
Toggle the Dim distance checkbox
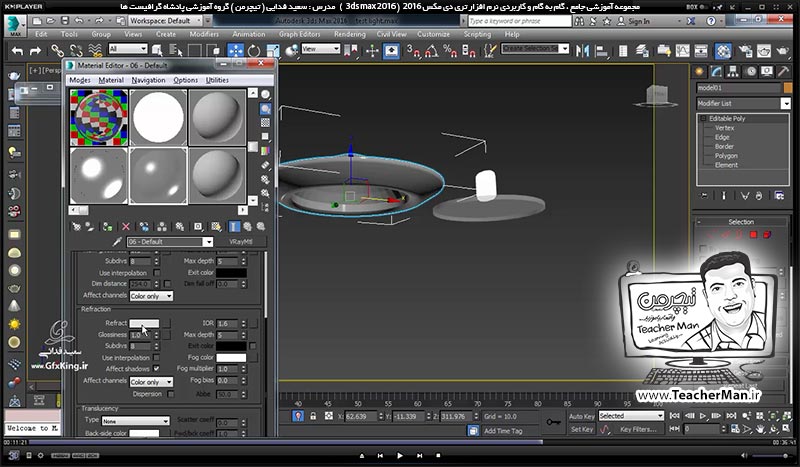click(x=167, y=283)
